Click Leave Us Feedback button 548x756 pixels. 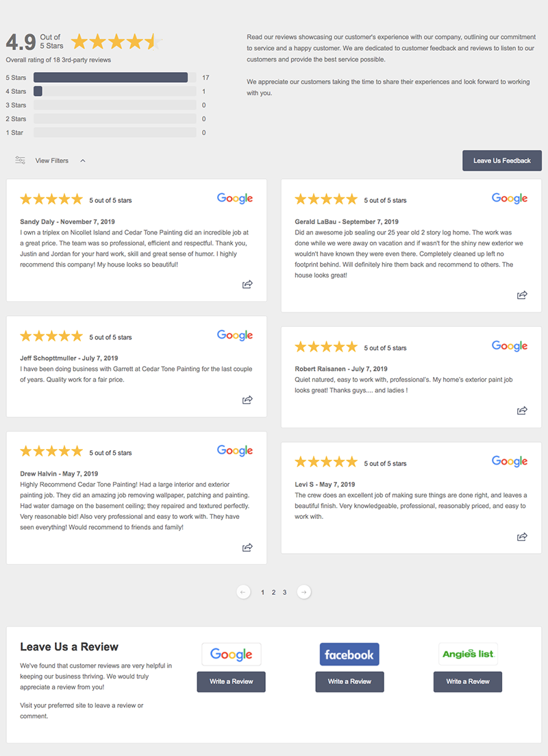(501, 160)
